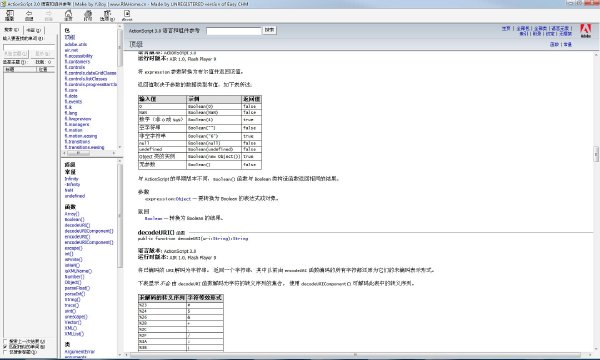Switch to the Search tab in left pane
This screenshot has height=360, width=600.
12,30
